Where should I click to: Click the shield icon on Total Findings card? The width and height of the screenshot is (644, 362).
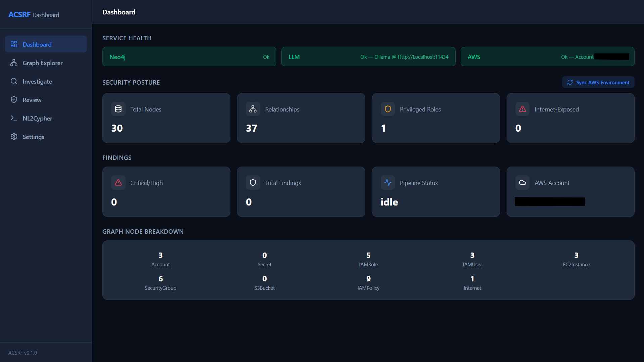point(253,183)
